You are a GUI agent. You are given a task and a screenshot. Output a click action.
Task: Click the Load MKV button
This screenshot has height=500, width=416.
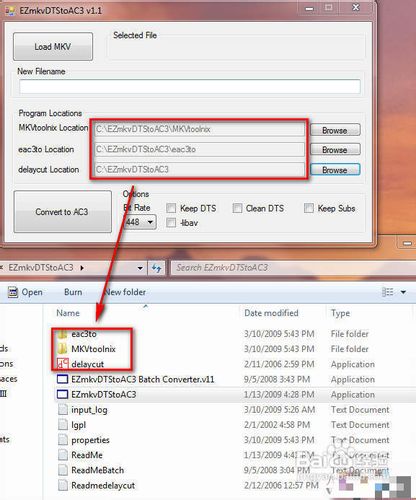point(53,47)
